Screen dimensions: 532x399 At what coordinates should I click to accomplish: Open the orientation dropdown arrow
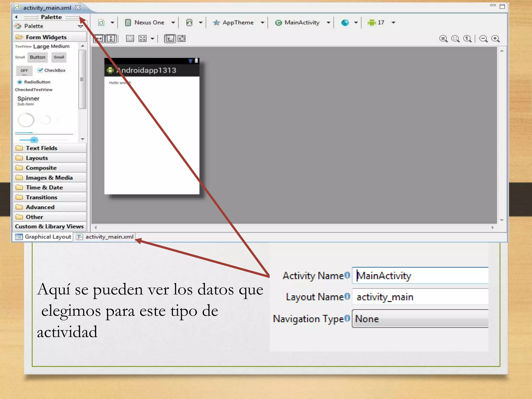click(x=201, y=23)
